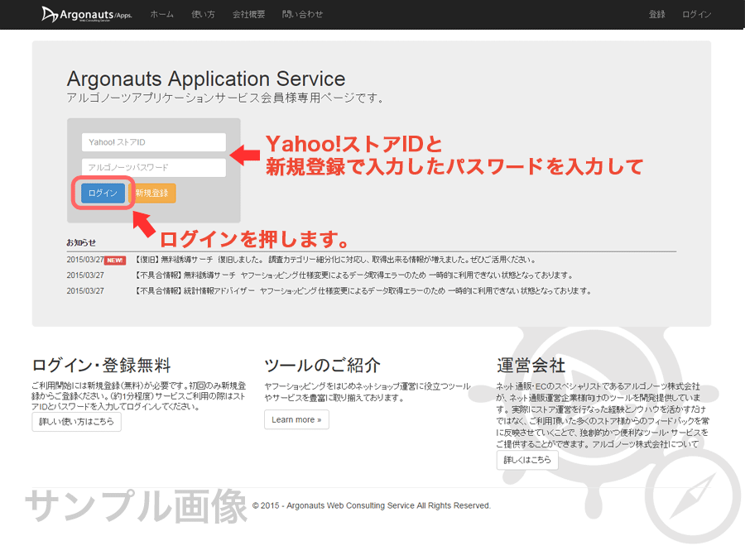The image size is (745, 560).
Task: Select the 【不具合情報】無料誘導サーチ notice text
Action: [x=354, y=275]
